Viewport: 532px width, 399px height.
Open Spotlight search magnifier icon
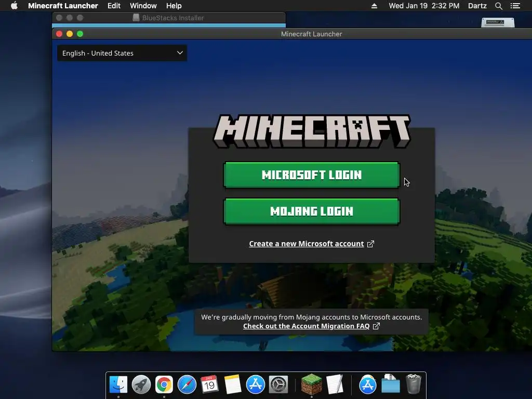498,6
